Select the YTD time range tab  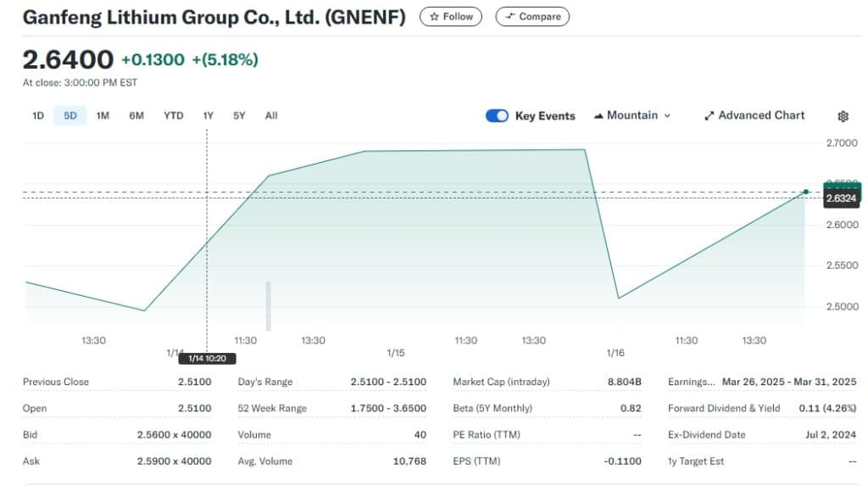tap(173, 116)
